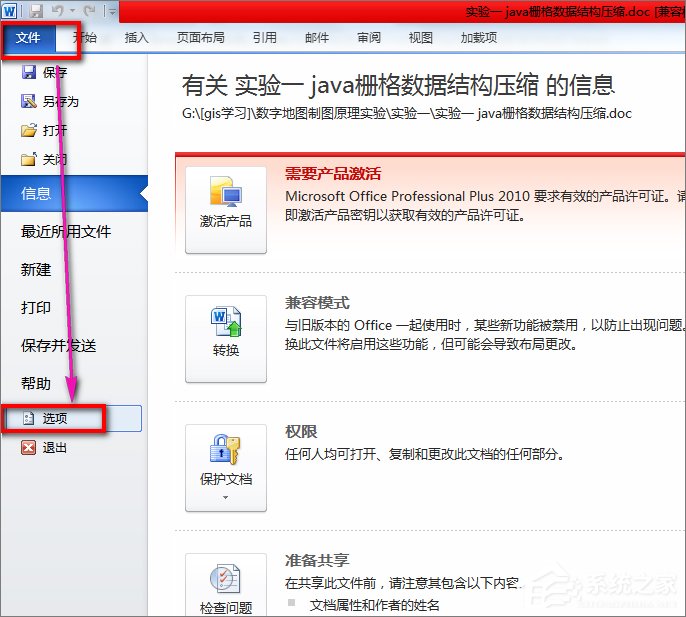
Task: Click the 权限 heading
Action: coord(301,432)
